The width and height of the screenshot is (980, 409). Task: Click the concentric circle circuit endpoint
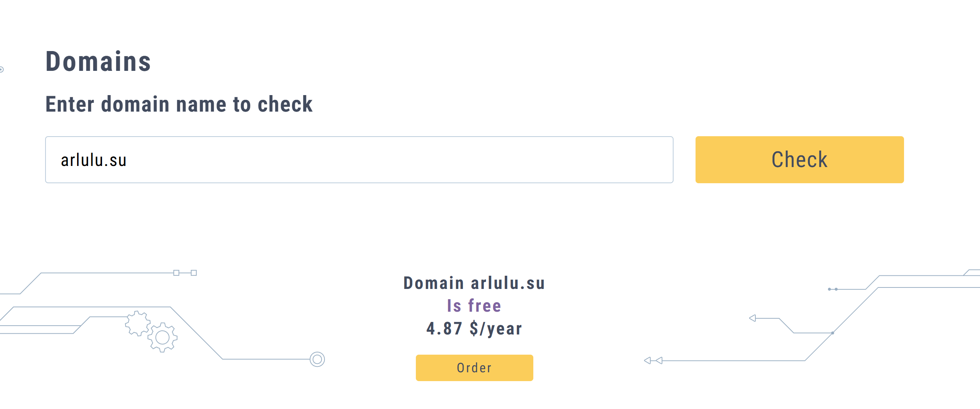click(x=317, y=359)
